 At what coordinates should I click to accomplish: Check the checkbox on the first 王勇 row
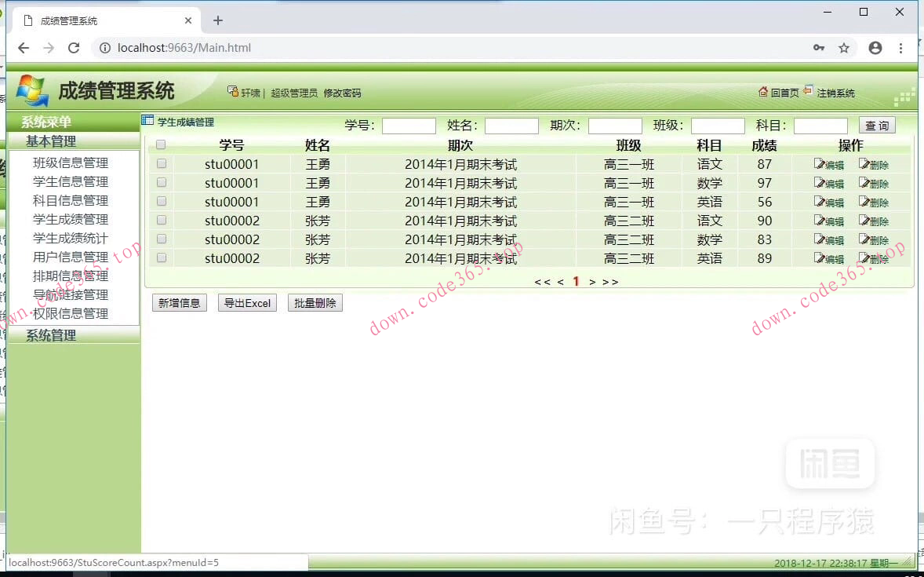[x=162, y=163]
